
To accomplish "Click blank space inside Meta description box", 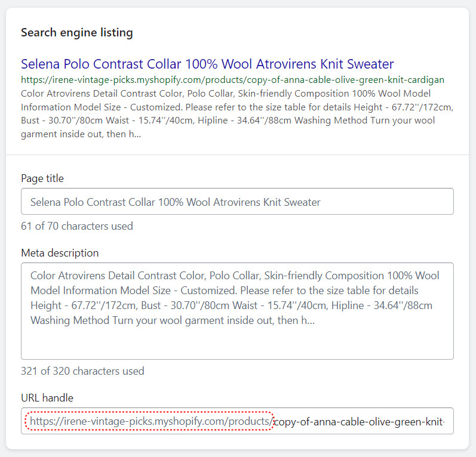I will [237, 342].
